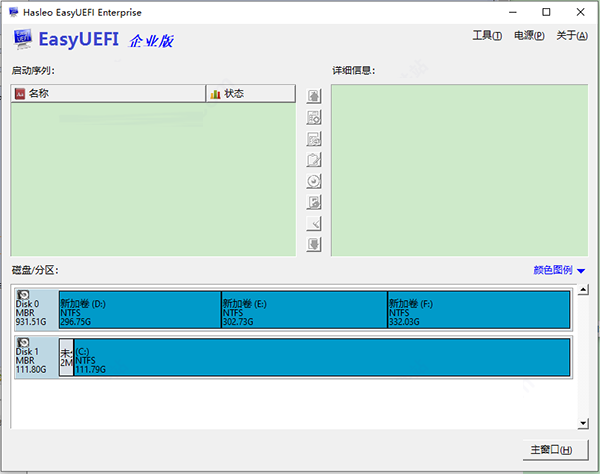Click the one-time boot disc icon

tap(314, 181)
